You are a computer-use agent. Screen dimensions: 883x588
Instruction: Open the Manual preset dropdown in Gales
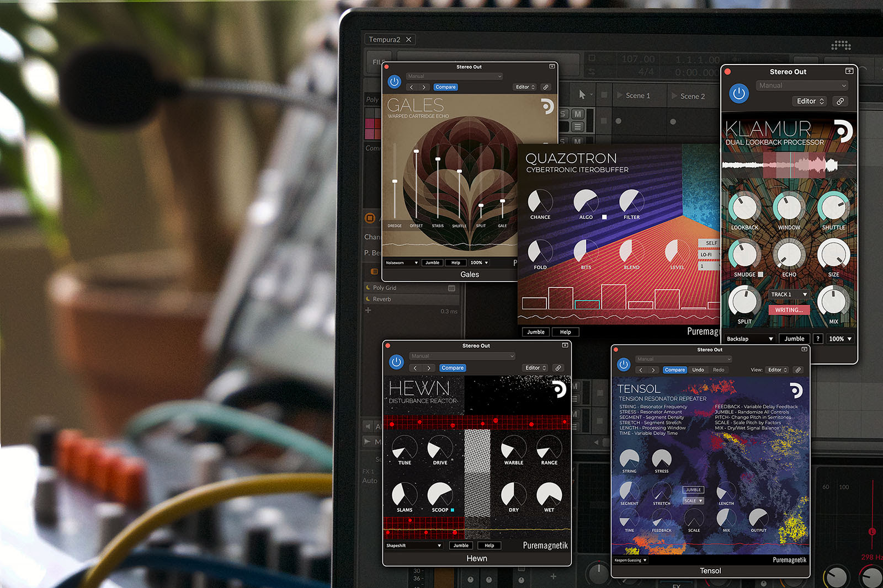[x=455, y=76]
